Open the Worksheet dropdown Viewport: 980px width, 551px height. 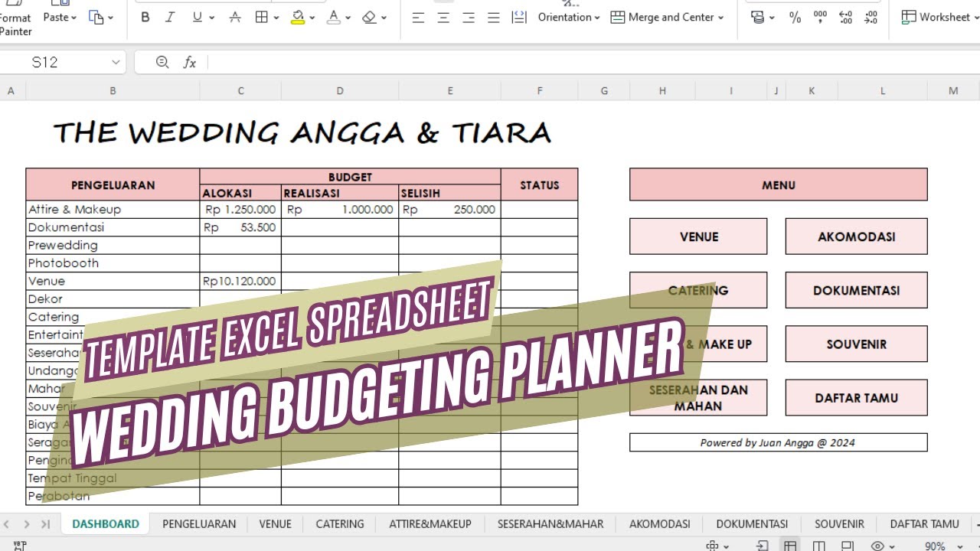(940, 17)
